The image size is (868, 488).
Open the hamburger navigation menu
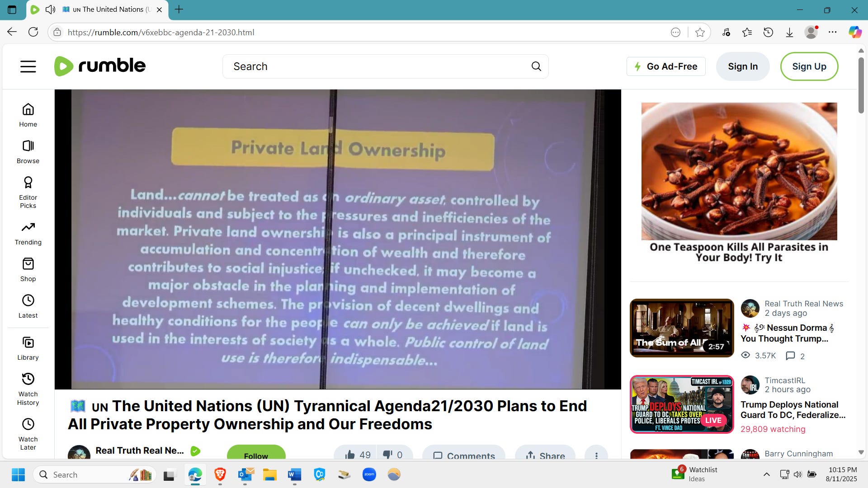click(28, 66)
